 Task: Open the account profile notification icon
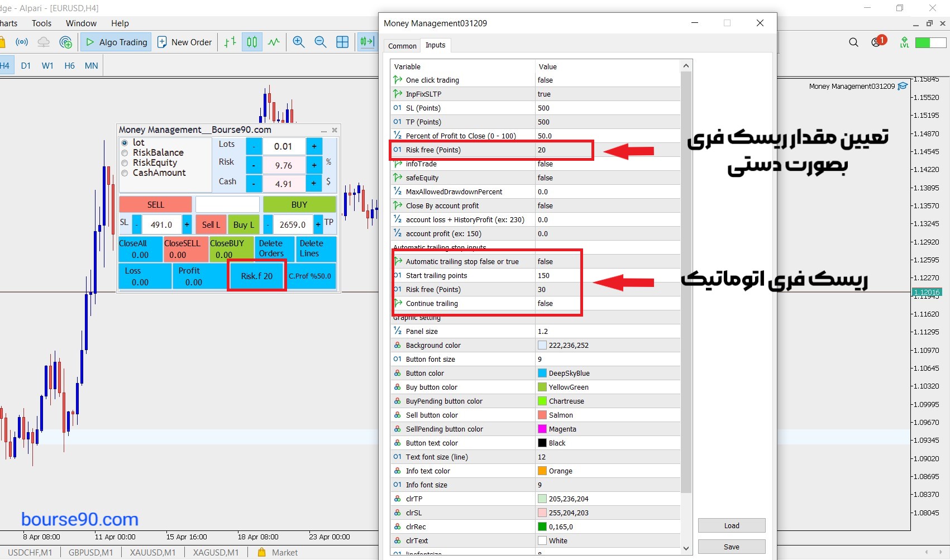[877, 42]
